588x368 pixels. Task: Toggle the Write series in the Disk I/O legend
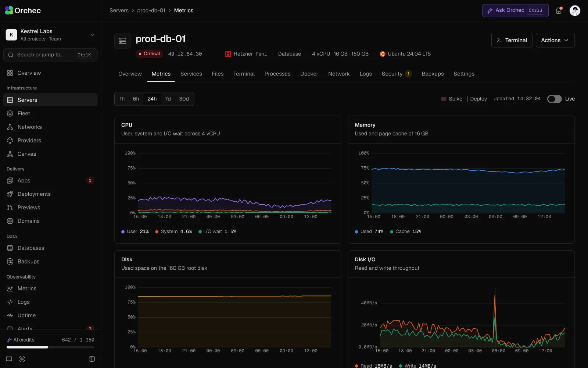click(x=417, y=366)
